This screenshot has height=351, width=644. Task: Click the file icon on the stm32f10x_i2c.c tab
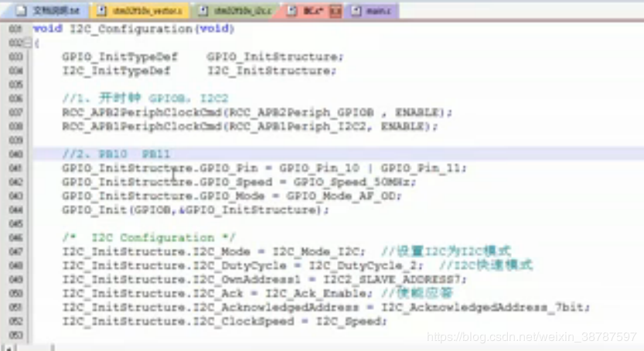pyautogui.click(x=203, y=11)
